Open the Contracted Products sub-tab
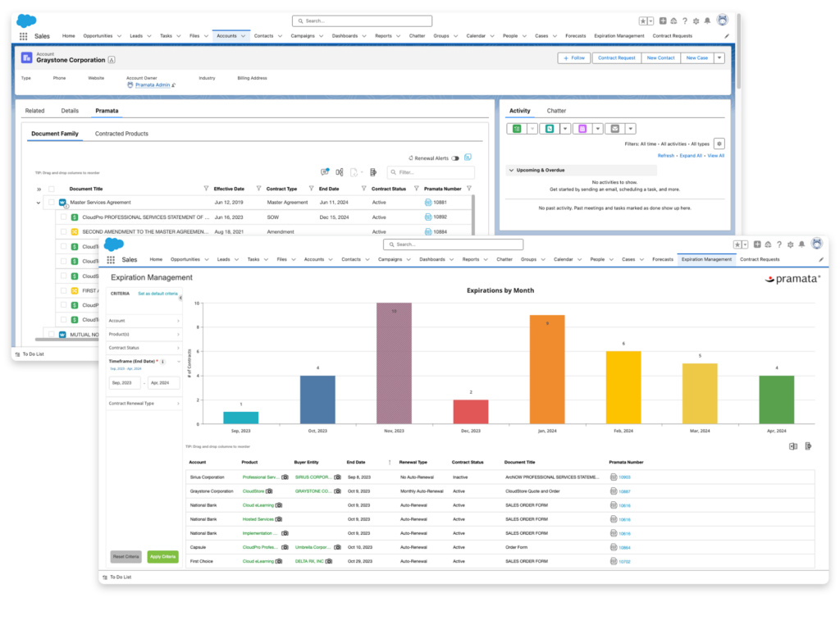The width and height of the screenshot is (840, 630). click(121, 134)
